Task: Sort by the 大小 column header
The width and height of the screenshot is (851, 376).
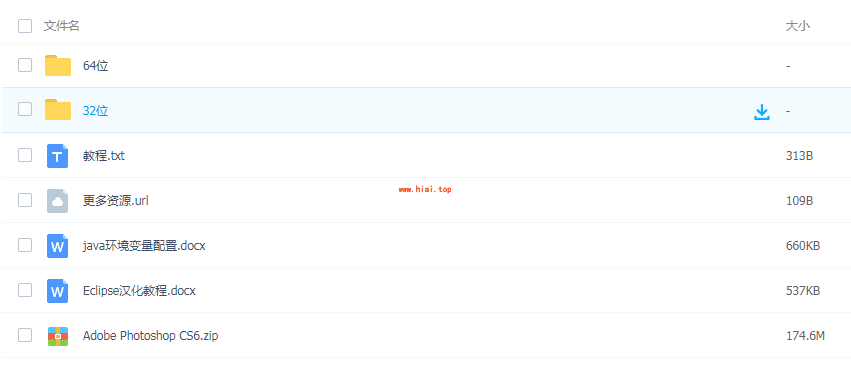Action: [x=798, y=26]
